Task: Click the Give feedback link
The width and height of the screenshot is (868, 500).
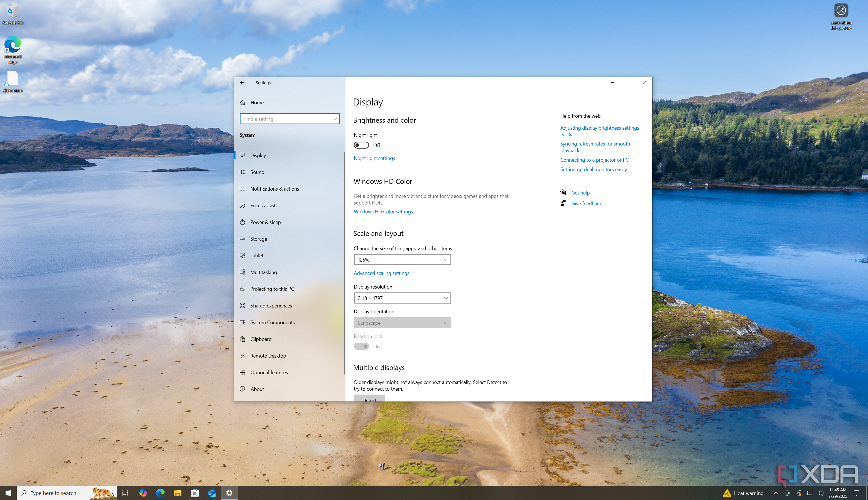Action: 586,204
